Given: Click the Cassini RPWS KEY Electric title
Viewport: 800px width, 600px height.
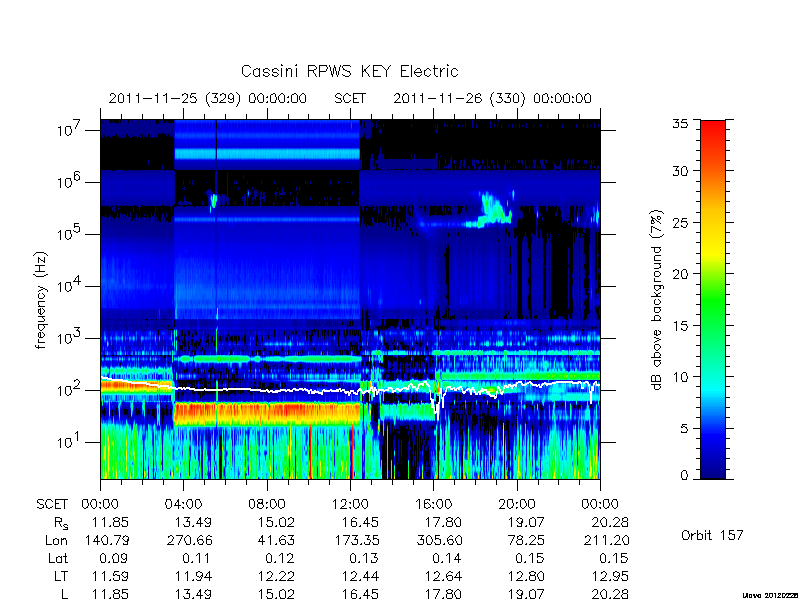Looking at the screenshot, I should pyautogui.click(x=349, y=71).
